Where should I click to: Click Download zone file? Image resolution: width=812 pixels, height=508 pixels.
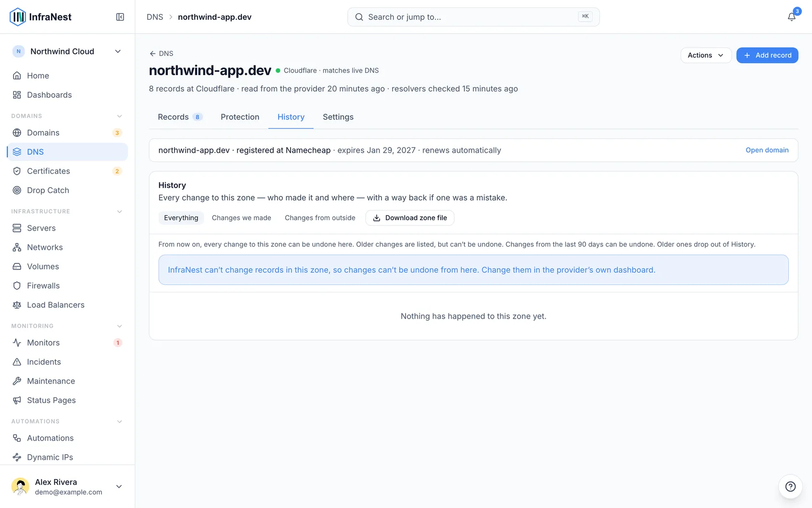410,218
